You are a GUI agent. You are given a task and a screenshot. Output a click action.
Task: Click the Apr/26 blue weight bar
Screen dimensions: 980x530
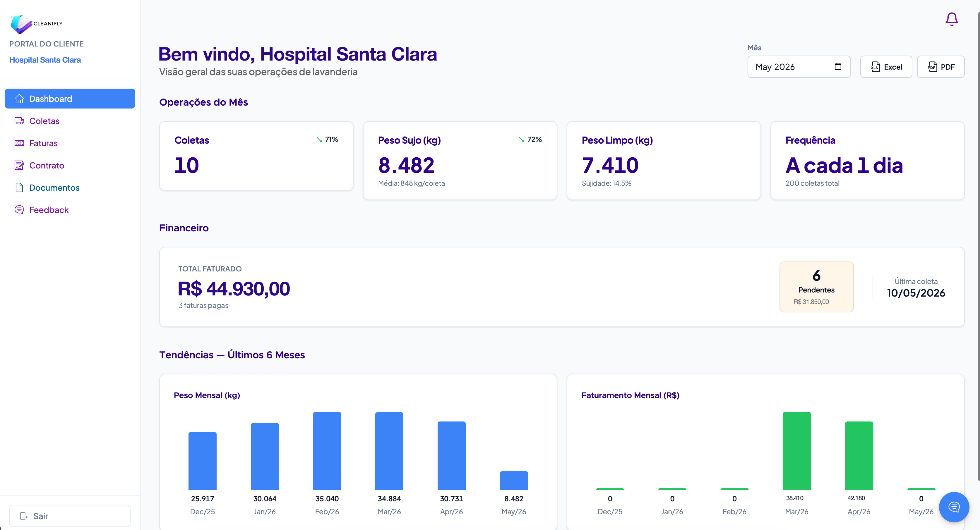(452, 455)
